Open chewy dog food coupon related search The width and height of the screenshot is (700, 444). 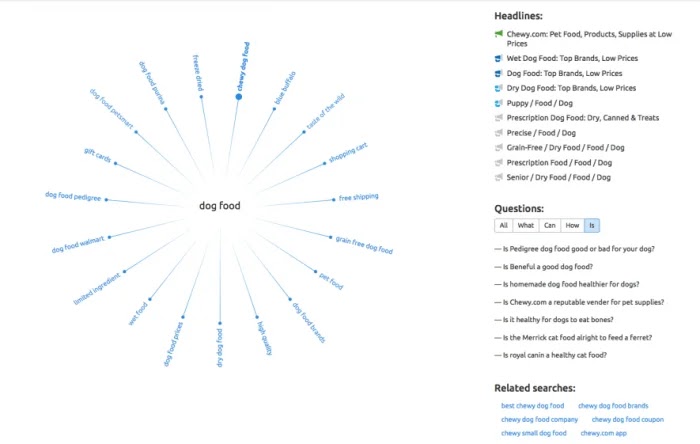pos(628,419)
